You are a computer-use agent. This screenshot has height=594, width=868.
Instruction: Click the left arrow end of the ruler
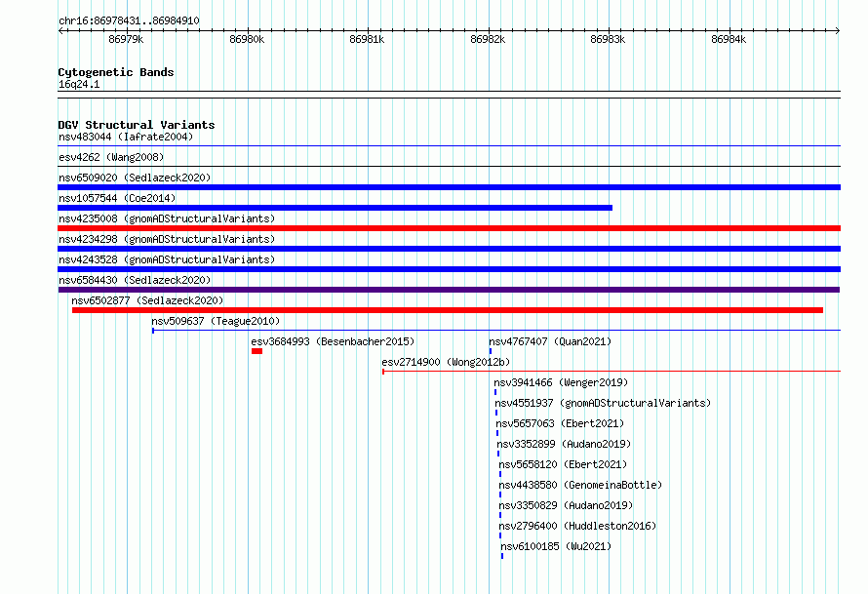click(60, 31)
